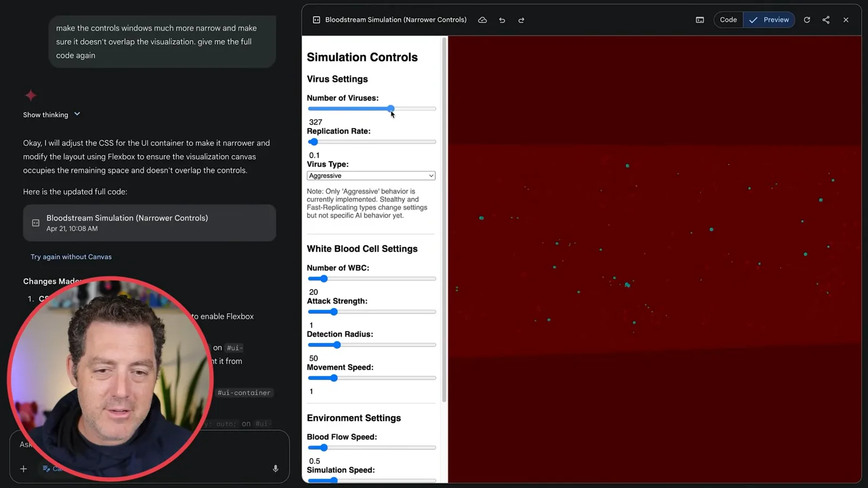868x488 pixels.
Task: Click the Attack Strength slider
Action: pyautogui.click(x=372, y=312)
